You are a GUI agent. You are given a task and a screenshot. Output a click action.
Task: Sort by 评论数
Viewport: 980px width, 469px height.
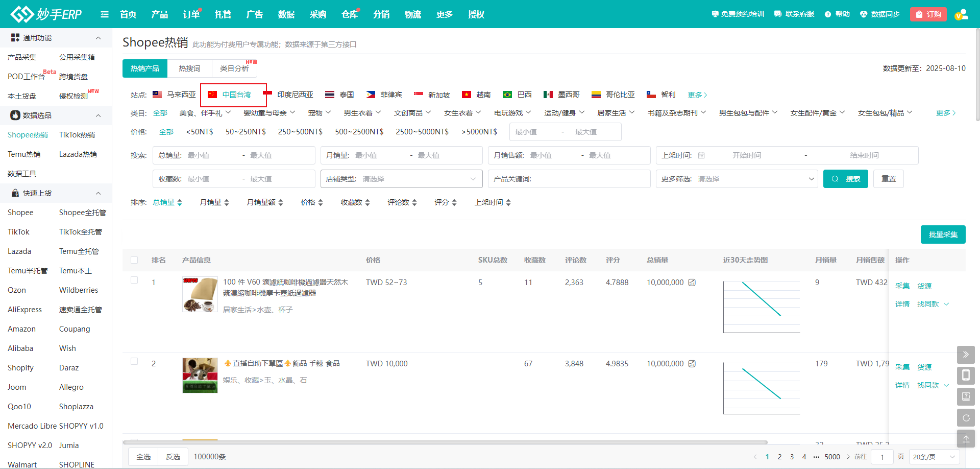click(x=402, y=202)
